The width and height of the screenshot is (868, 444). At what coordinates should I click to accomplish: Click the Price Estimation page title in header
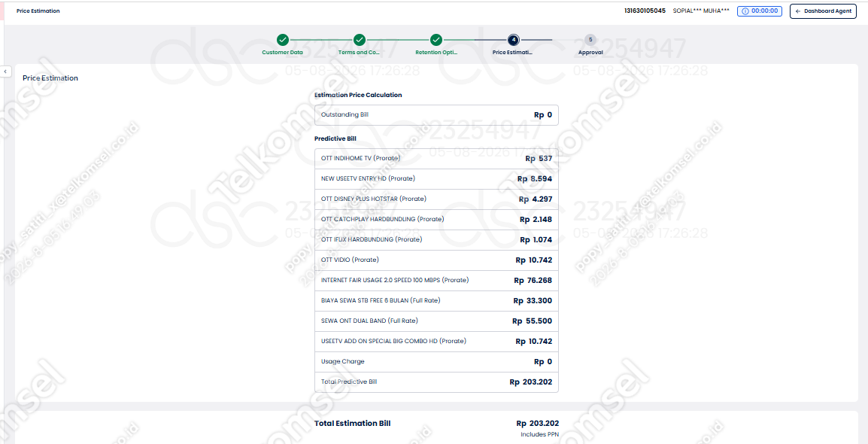click(38, 11)
